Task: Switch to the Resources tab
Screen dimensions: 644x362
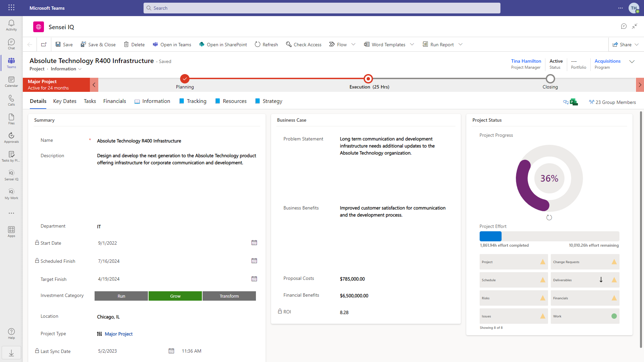Action: click(231, 101)
